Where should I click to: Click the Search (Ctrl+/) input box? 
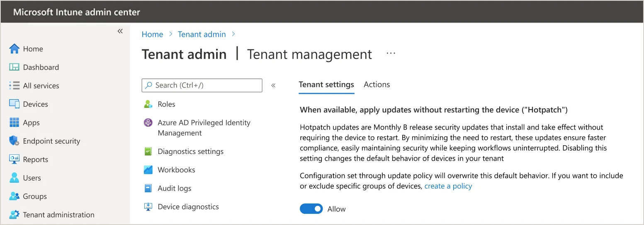pos(202,85)
